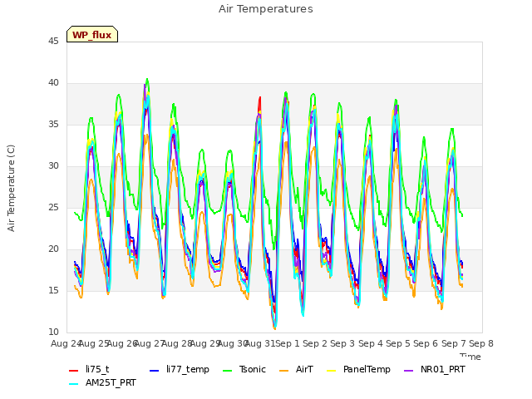The height and width of the screenshot is (399, 532).
Task: Click the 10 y-axis tick label
Action: 53,332
